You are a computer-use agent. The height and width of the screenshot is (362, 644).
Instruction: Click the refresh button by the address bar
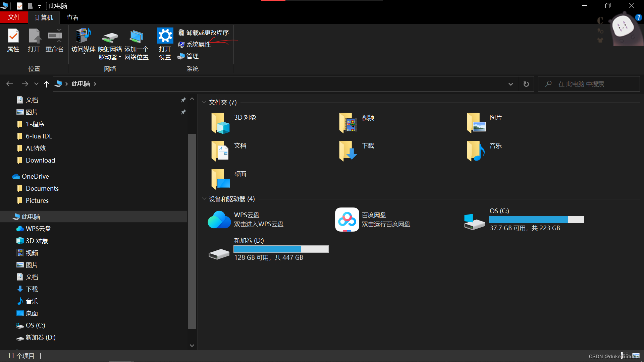[526, 84]
